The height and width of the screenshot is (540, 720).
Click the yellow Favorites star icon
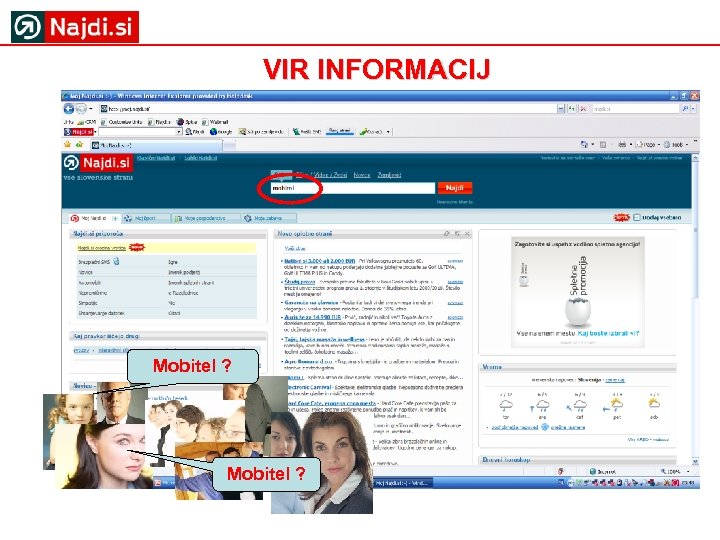(x=68, y=145)
